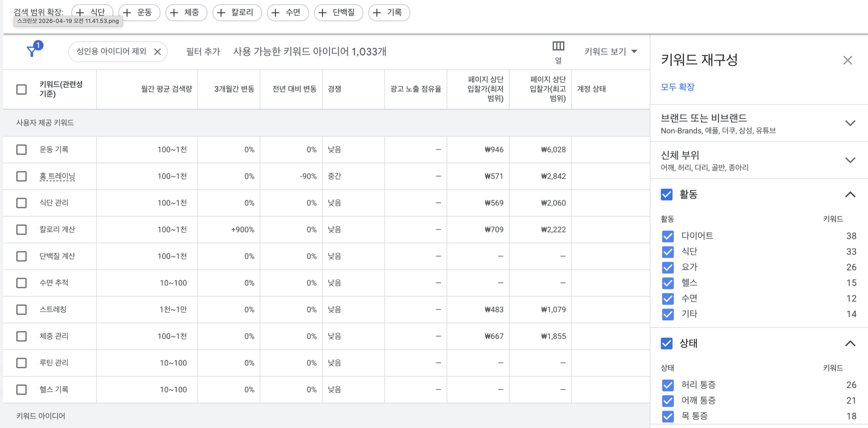Open the 키워드 보기 dropdown
Image resolution: width=868 pixels, height=428 pixels.
click(610, 52)
